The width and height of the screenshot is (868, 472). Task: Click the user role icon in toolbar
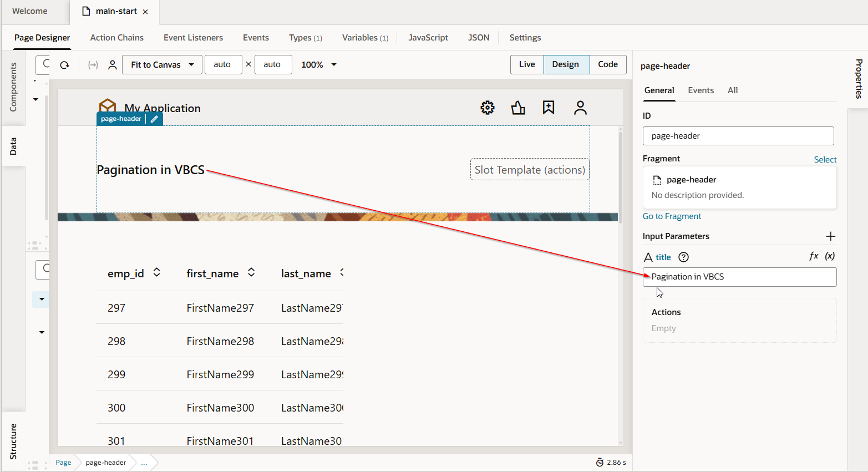pyautogui.click(x=113, y=65)
